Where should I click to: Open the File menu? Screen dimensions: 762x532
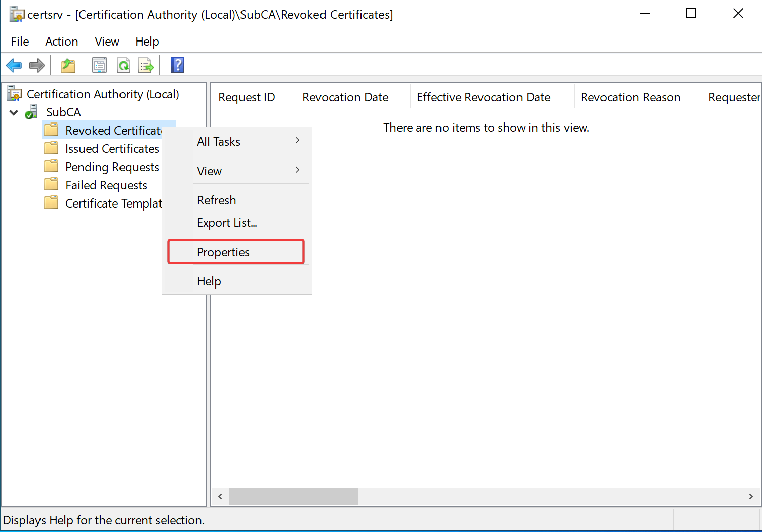coord(20,42)
